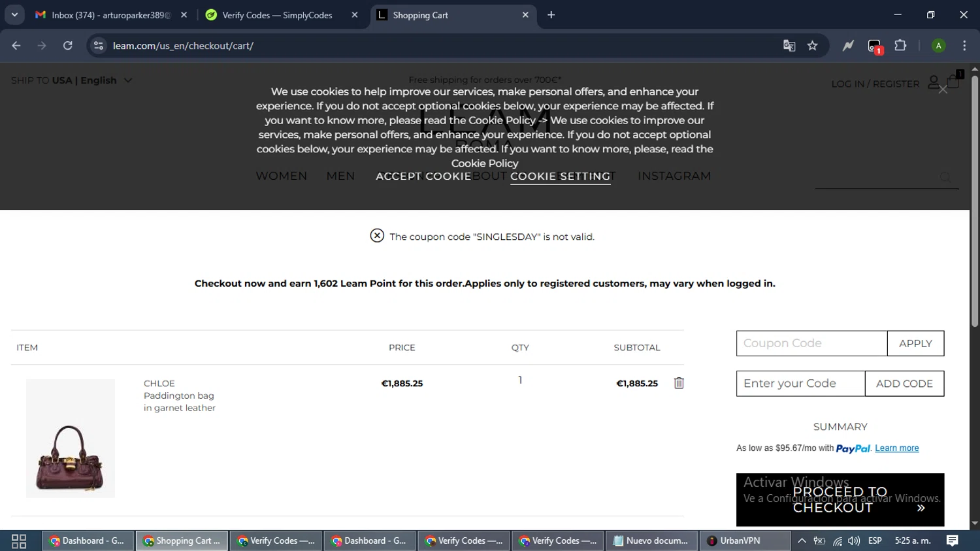980x551 pixels.
Task: Open UrbanVPN in the taskbar
Action: pyautogui.click(x=745, y=541)
